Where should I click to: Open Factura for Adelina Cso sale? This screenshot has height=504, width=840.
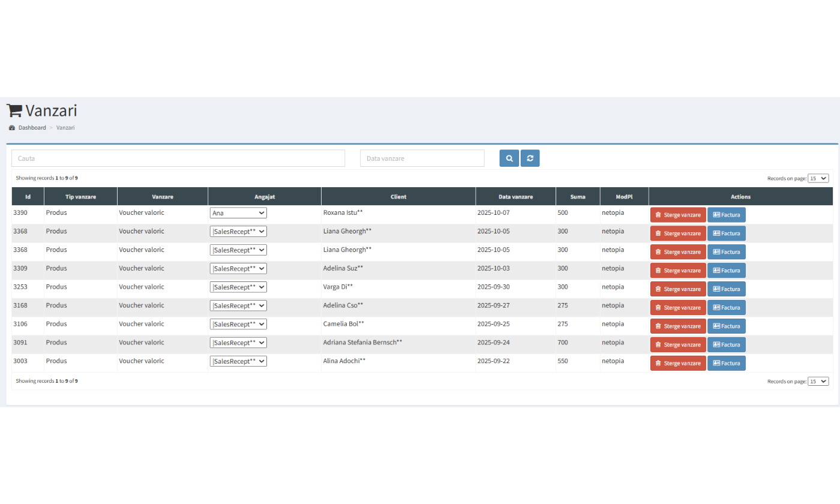click(726, 308)
